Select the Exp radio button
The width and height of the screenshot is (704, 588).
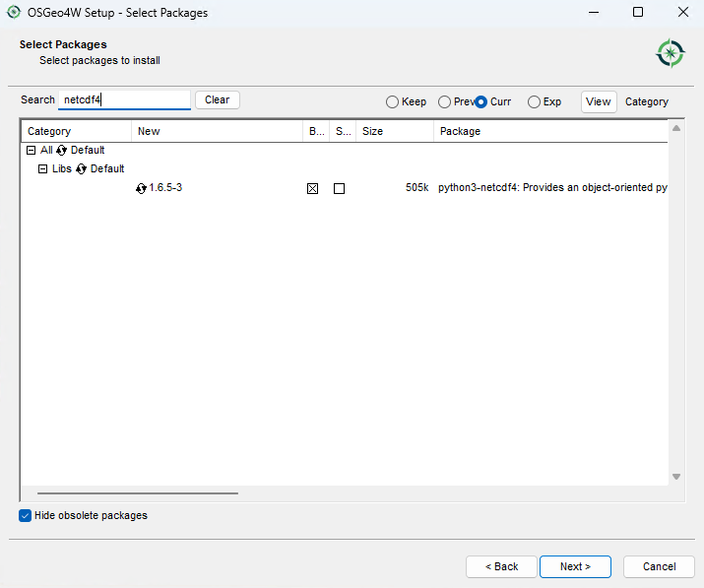534,101
